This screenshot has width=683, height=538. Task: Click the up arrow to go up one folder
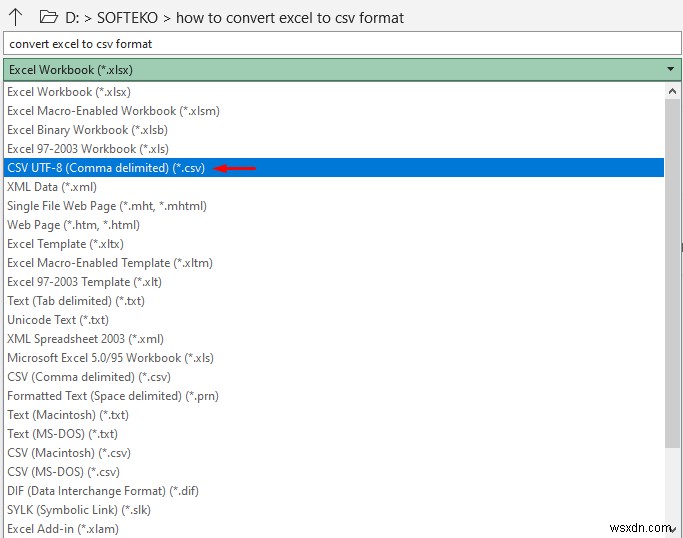click(x=15, y=17)
